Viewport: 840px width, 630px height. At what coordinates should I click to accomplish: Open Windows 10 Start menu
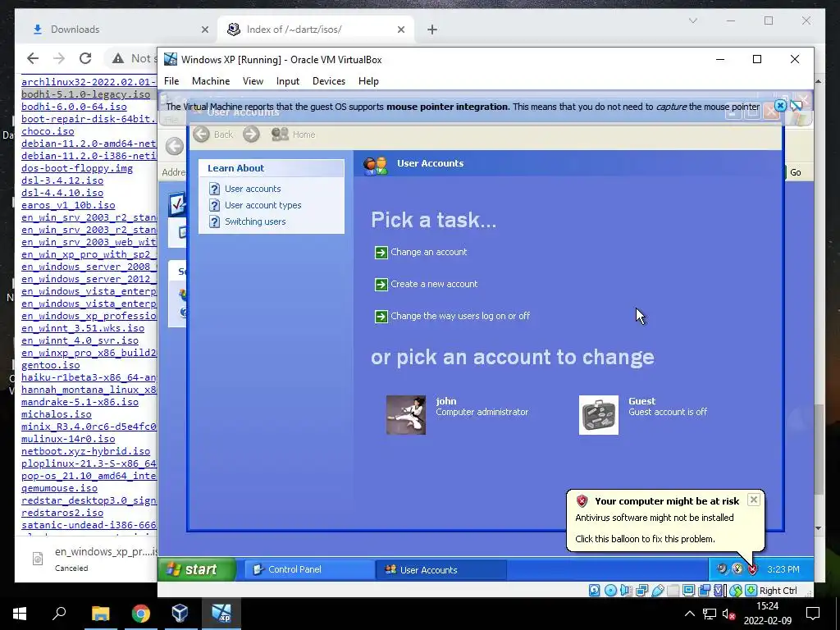pyautogui.click(x=20, y=614)
